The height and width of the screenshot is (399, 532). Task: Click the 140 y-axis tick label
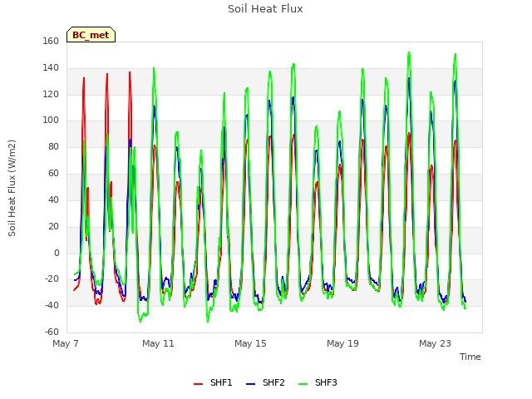51,67
